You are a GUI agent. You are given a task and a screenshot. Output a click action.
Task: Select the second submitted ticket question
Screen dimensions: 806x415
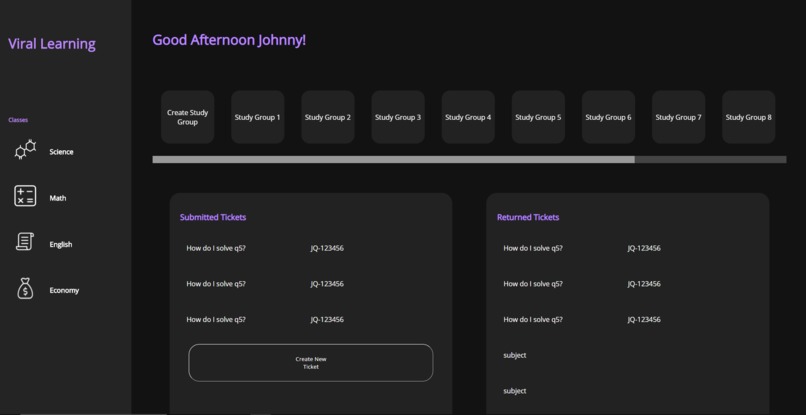click(x=216, y=284)
